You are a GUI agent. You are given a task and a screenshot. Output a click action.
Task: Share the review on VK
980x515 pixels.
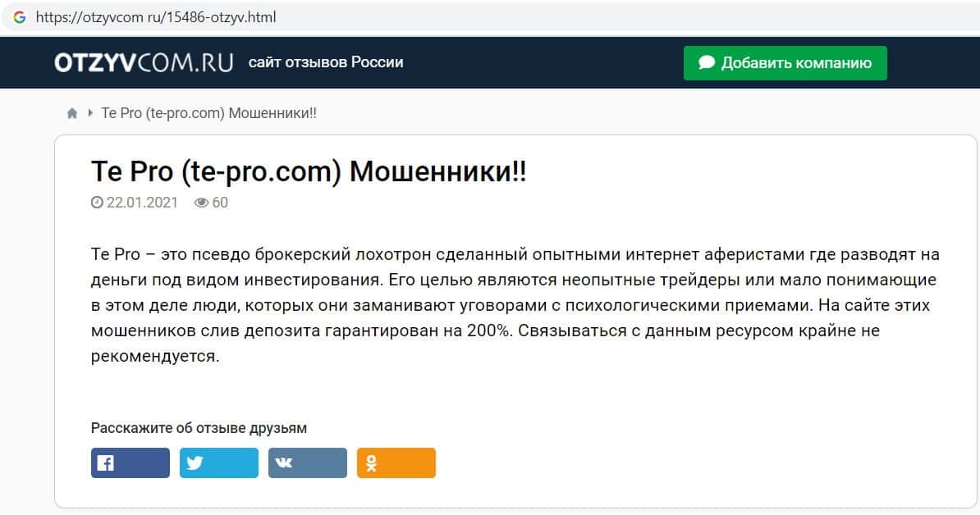308,463
